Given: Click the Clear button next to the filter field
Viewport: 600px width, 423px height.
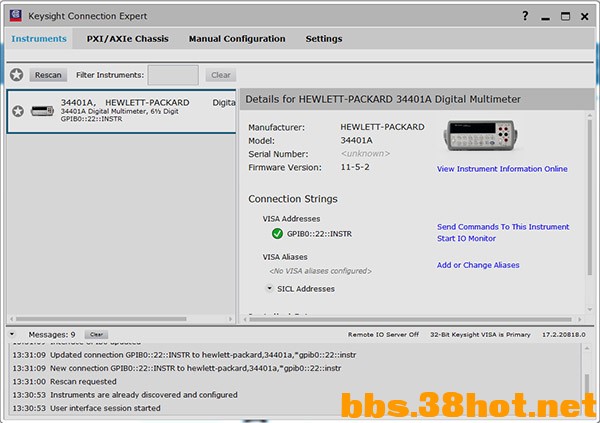Looking at the screenshot, I should tap(221, 75).
